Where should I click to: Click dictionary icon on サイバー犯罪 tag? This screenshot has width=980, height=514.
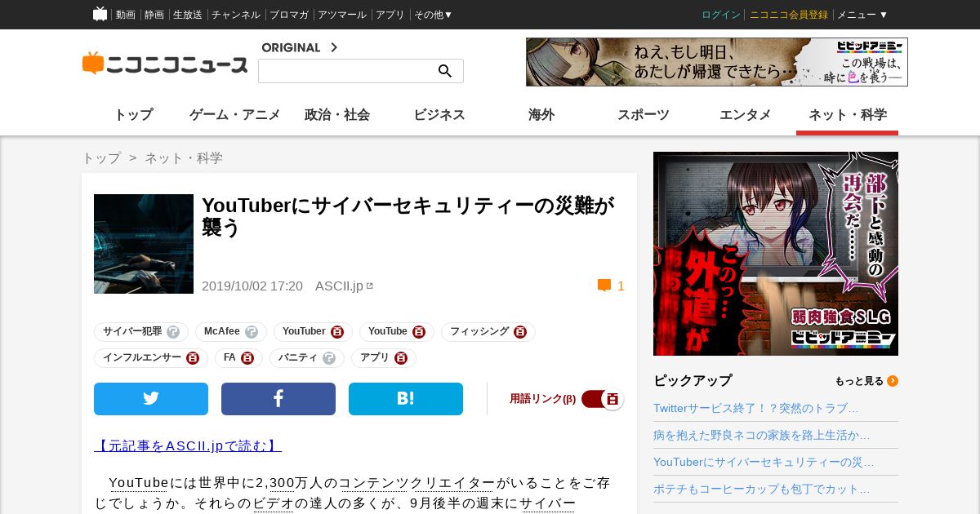click(x=173, y=332)
